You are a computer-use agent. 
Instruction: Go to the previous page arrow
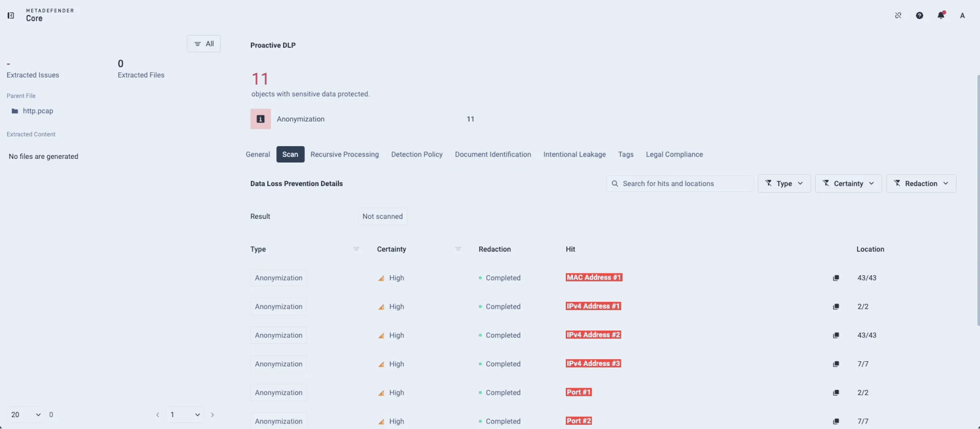click(157, 414)
